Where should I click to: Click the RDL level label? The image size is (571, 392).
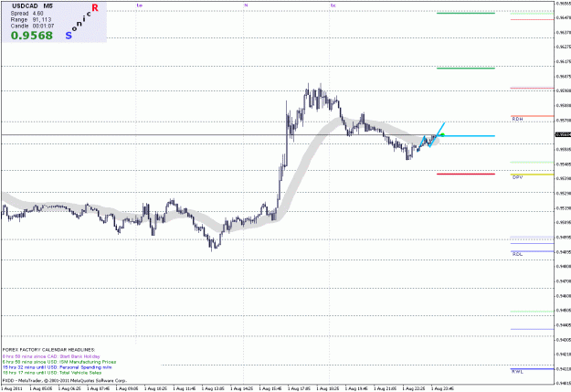click(x=517, y=254)
